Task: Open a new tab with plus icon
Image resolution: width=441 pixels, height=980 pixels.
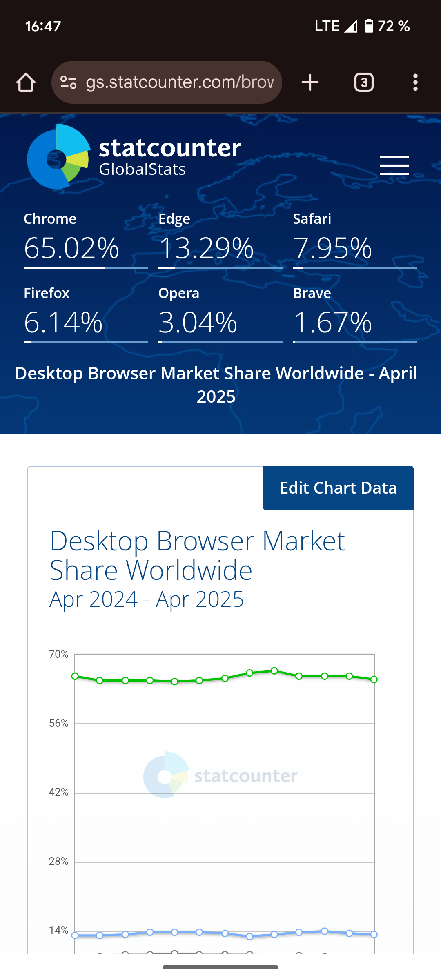Action: [x=310, y=82]
